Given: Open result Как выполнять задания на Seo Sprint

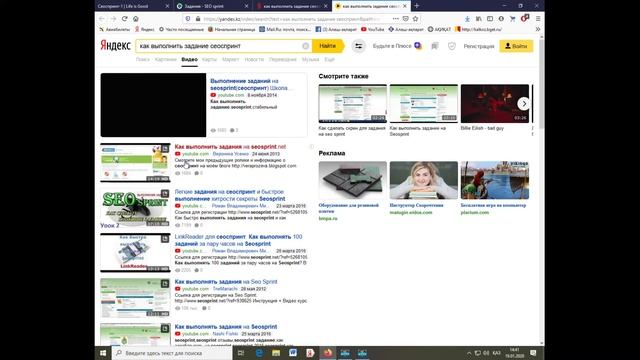Looking at the screenshot, I should pyautogui.click(x=226, y=282).
